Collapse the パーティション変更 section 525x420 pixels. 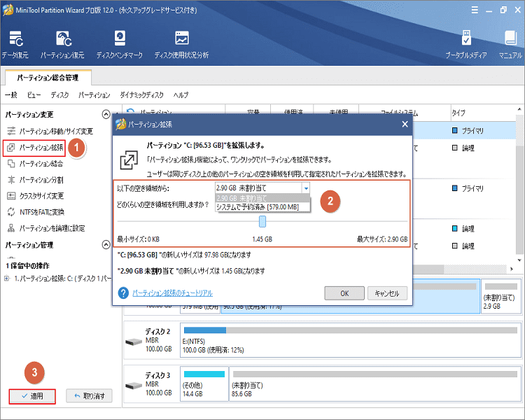point(106,115)
